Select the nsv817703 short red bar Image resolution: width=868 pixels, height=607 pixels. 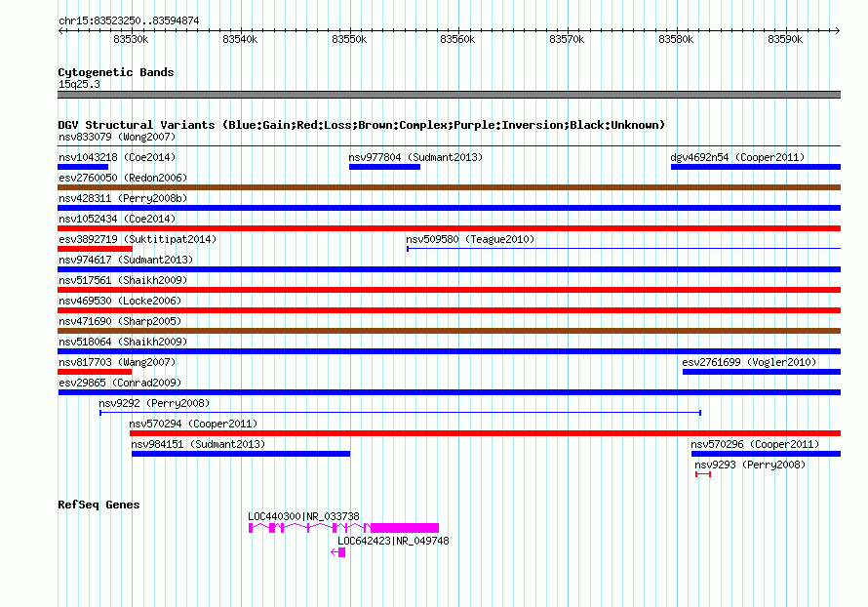click(95, 372)
